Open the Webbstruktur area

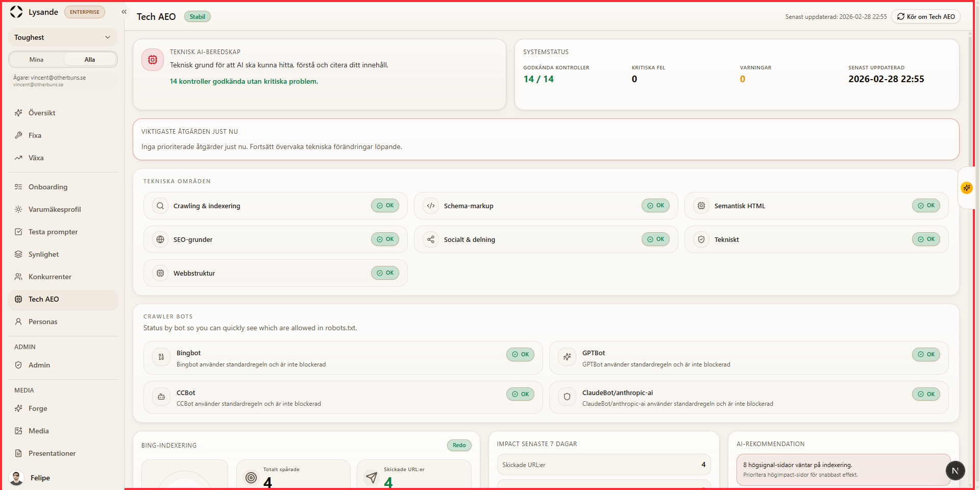pyautogui.click(x=276, y=273)
